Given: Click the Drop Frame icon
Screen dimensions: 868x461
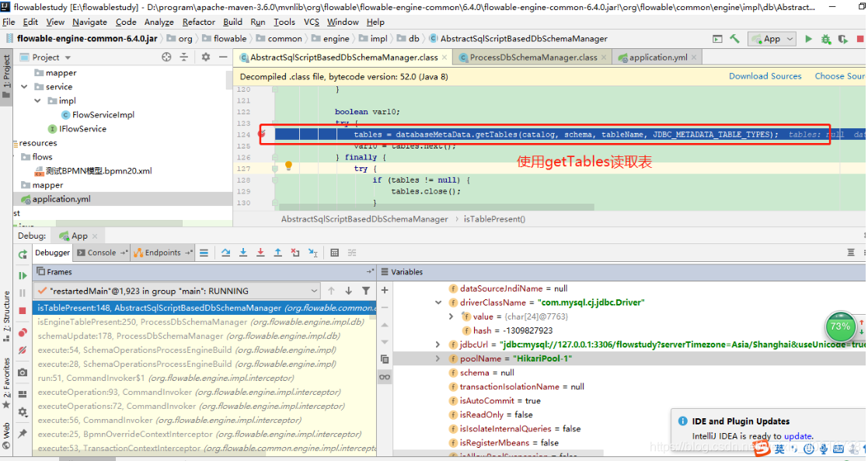Looking at the screenshot, I should tap(295, 253).
